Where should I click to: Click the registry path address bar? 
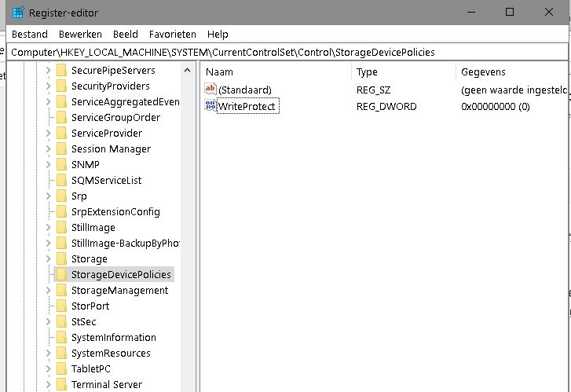pos(314,52)
